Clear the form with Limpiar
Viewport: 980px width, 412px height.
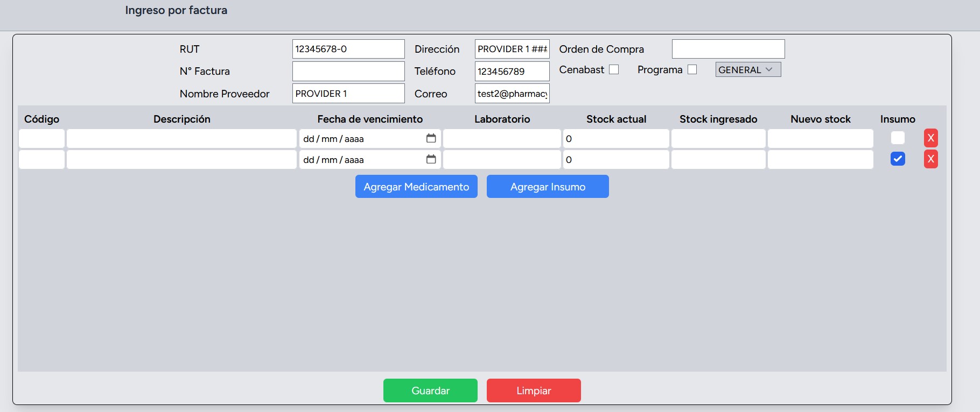[534, 390]
